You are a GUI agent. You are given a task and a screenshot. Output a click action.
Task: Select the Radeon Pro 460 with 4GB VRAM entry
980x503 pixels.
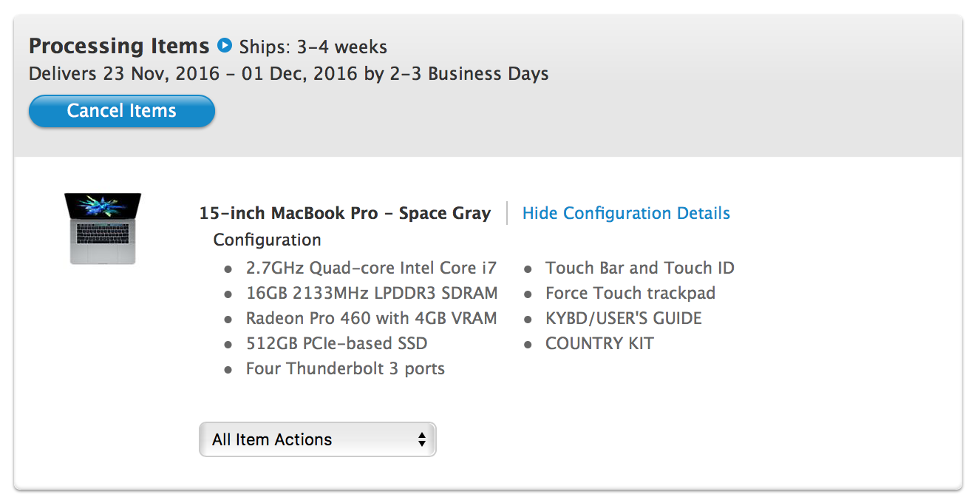[371, 318]
